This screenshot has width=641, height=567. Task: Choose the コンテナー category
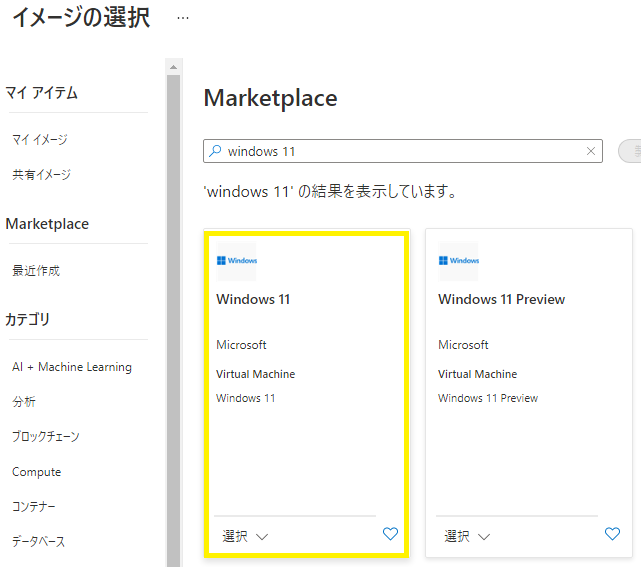[34, 506]
